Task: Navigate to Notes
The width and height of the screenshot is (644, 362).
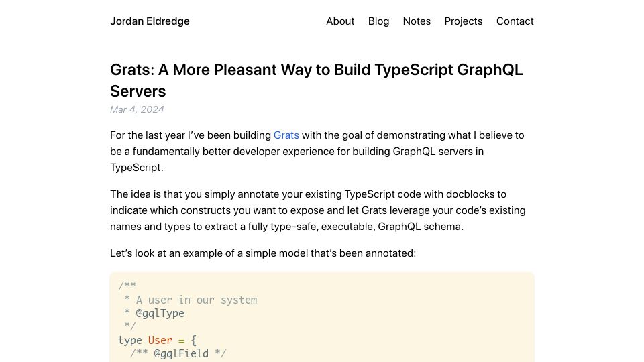Action: [417, 21]
